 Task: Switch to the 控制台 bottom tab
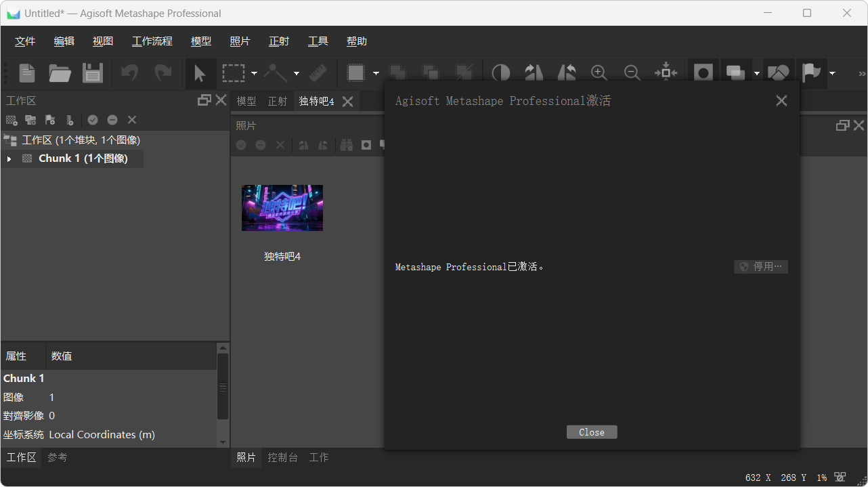click(x=282, y=457)
